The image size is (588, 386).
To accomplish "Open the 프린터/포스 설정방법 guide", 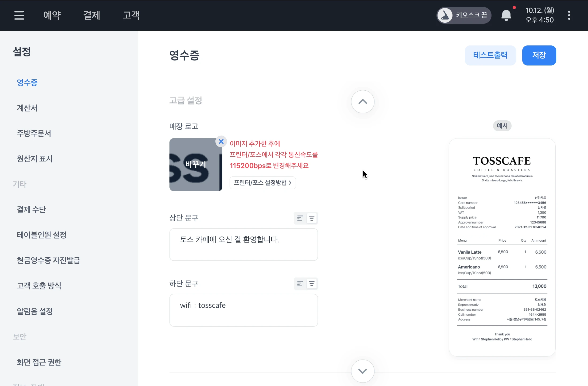I will point(263,183).
